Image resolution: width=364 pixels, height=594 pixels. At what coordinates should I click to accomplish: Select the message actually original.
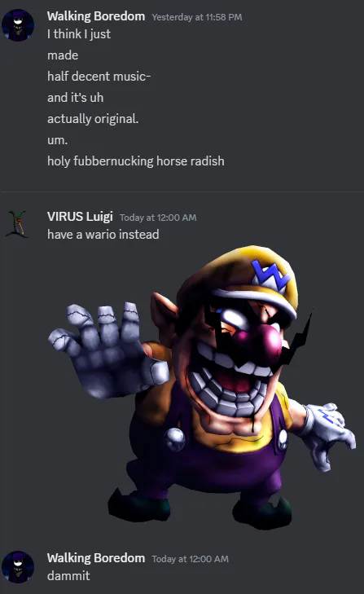point(93,119)
